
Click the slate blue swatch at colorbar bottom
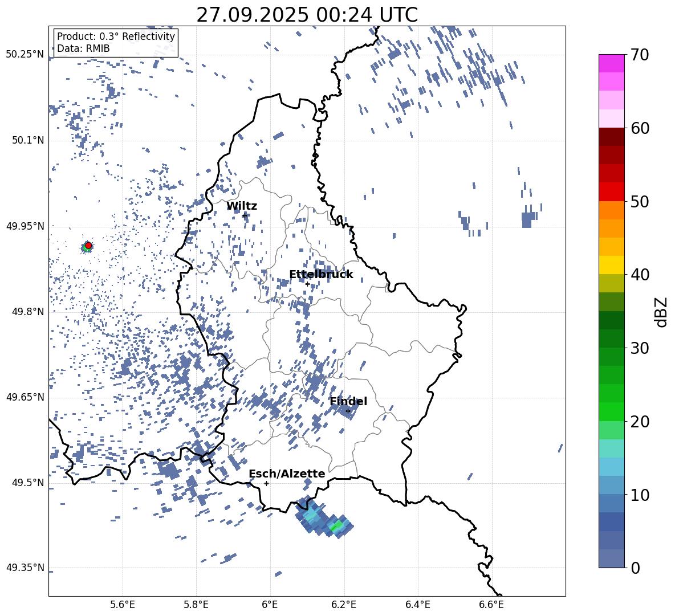pyautogui.click(x=611, y=558)
